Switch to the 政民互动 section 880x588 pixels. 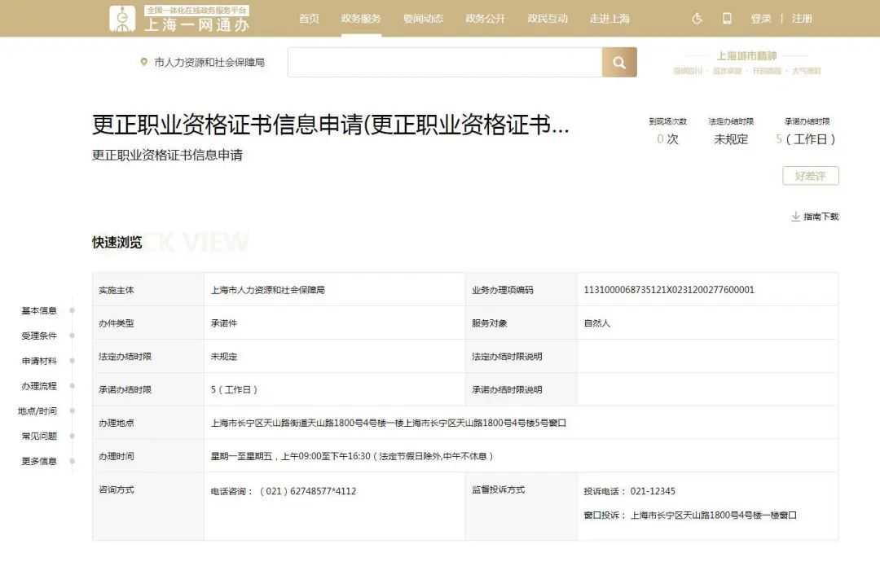(x=548, y=19)
